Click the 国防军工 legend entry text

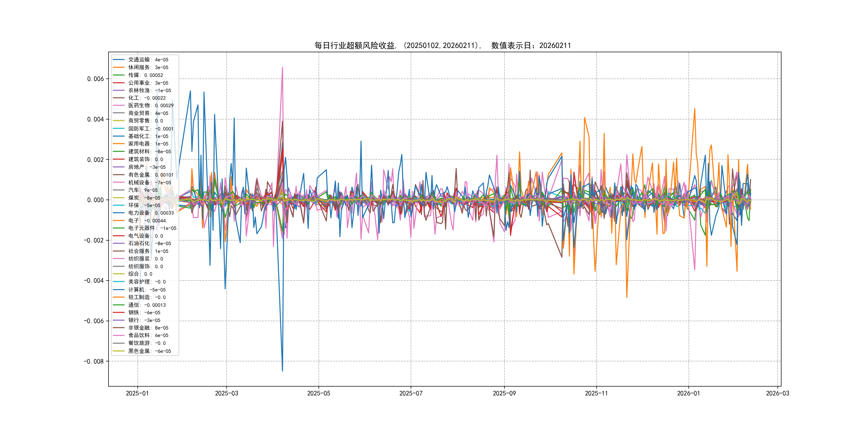pyautogui.click(x=151, y=128)
